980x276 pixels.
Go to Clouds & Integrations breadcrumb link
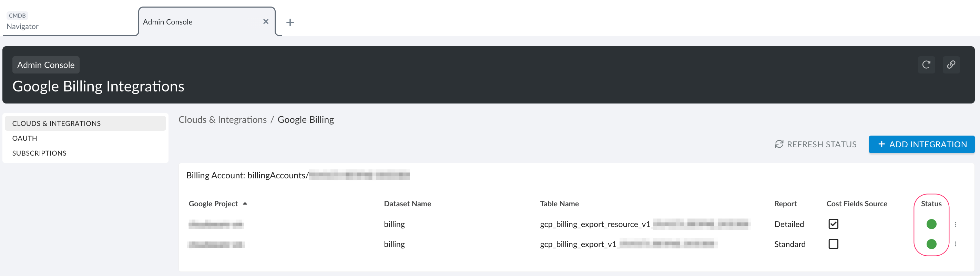223,119
